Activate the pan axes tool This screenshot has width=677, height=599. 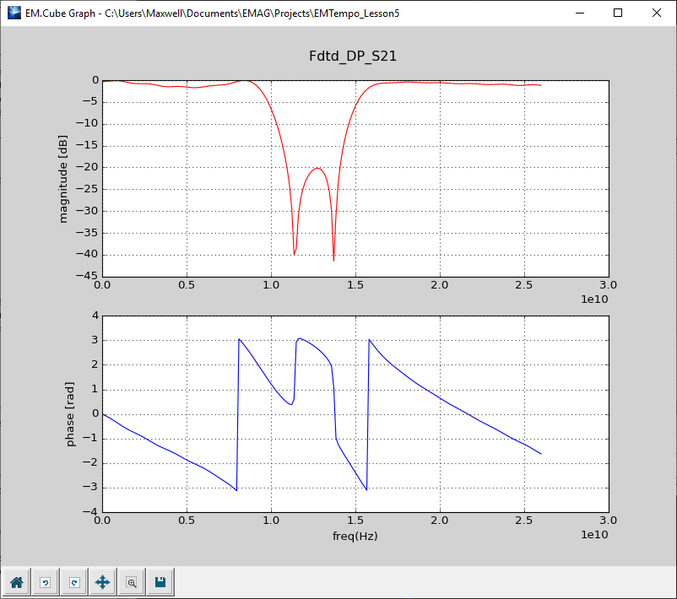(x=102, y=582)
